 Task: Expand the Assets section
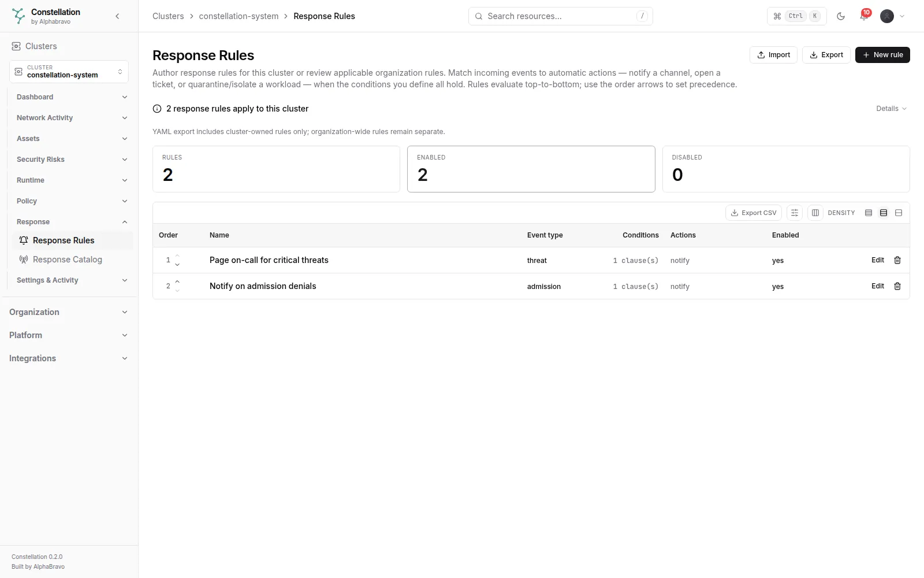pos(72,139)
